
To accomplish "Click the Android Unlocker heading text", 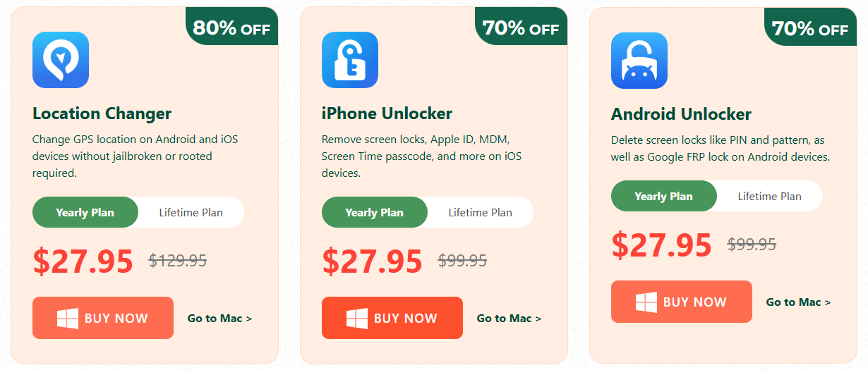I will point(681,114).
